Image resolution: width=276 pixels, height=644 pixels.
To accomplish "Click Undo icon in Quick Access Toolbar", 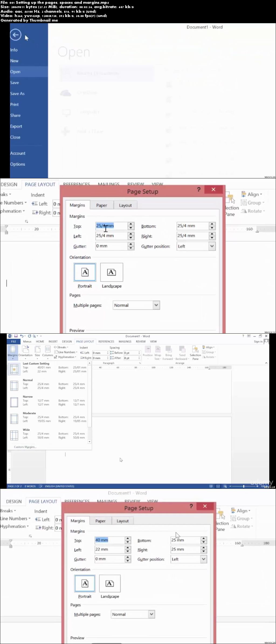I will point(22,336).
